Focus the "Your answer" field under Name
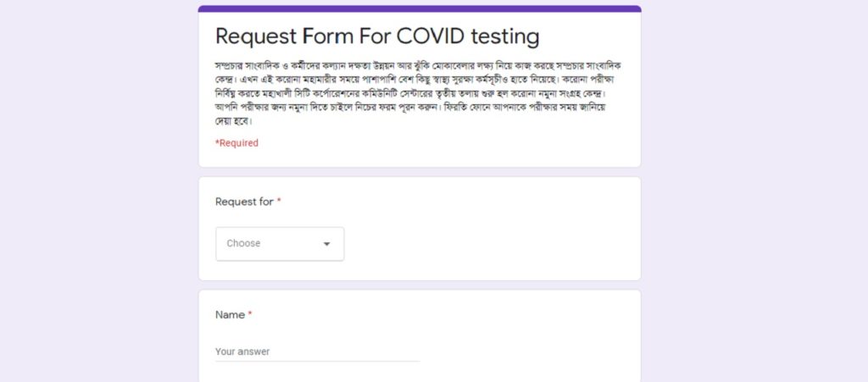Viewport: 868px width, 382px height. tap(317, 352)
